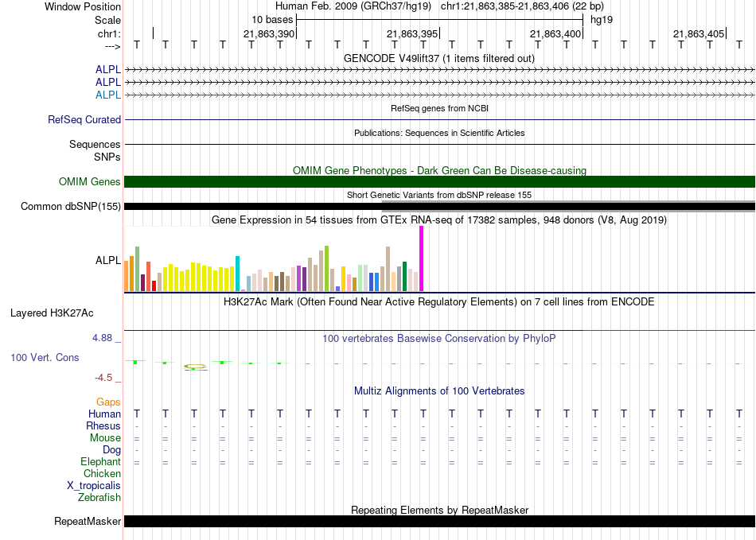Image resolution: width=756 pixels, height=540 pixels.
Task: Click the gray dbSNP variant bar
Action: point(568,202)
